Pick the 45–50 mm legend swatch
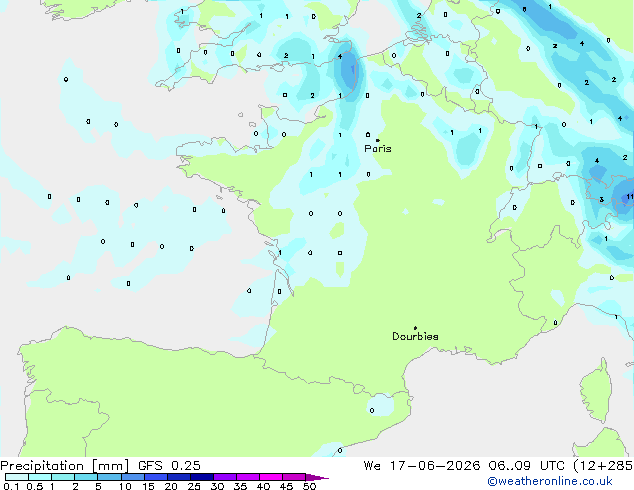This screenshot has height=490, width=634. pyautogui.click(x=294, y=477)
